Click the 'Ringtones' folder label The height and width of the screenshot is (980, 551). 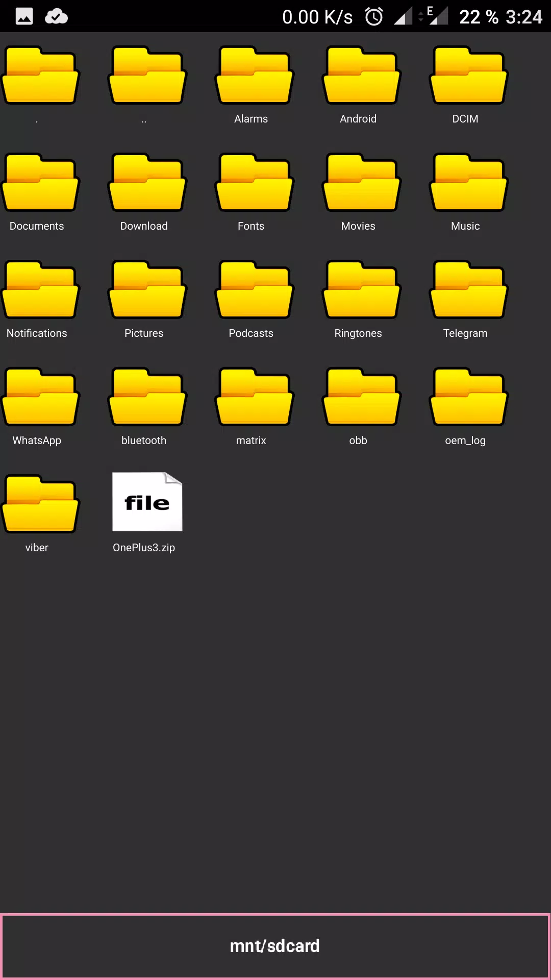(358, 333)
